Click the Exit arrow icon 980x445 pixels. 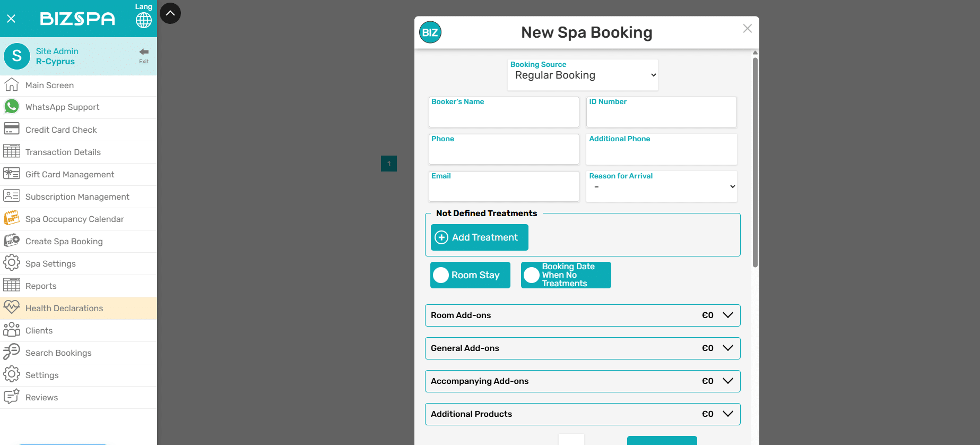tap(144, 52)
